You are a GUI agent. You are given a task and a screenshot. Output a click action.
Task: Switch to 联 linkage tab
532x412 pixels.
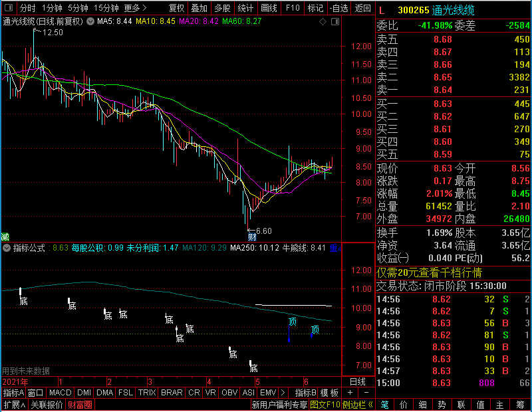tap(461, 405)
